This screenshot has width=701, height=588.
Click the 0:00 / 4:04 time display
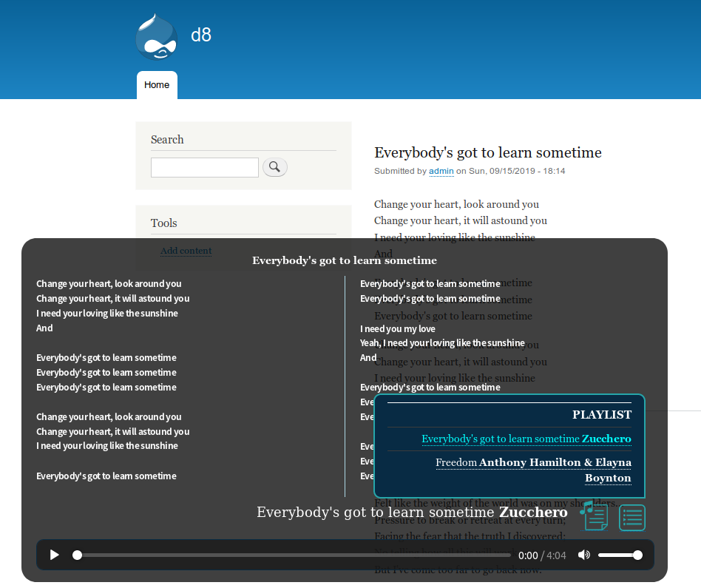(x=542, y=555)
